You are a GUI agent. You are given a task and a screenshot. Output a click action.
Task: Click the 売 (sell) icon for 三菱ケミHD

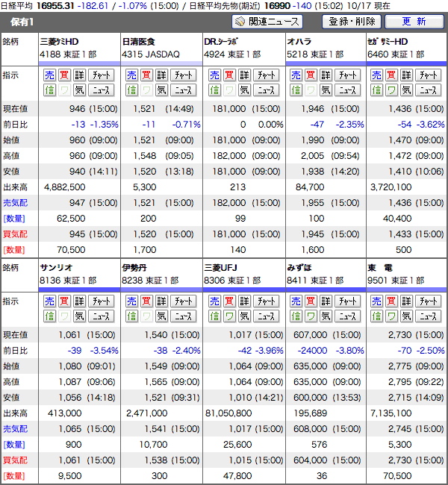(49, 75)
